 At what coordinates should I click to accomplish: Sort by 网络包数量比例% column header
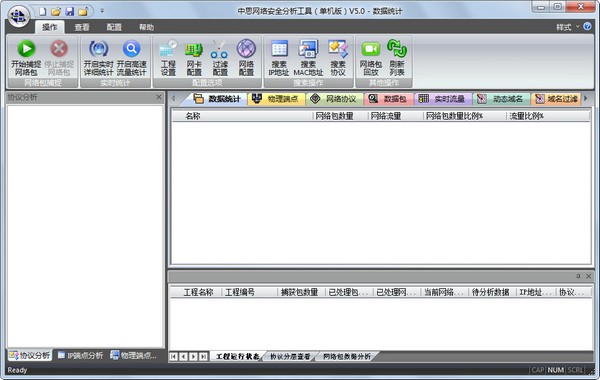click(x=465, y=116)
